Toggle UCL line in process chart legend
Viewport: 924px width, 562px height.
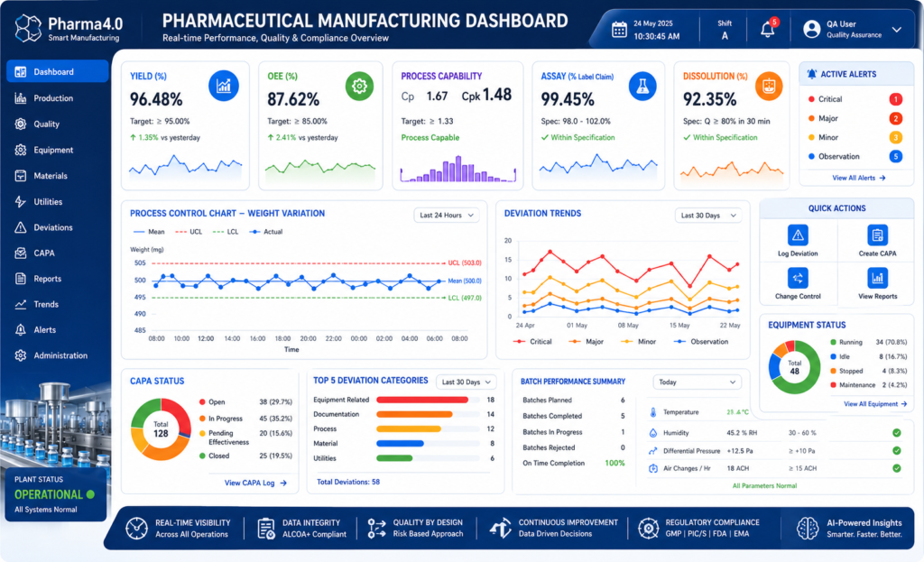point(189,232)
